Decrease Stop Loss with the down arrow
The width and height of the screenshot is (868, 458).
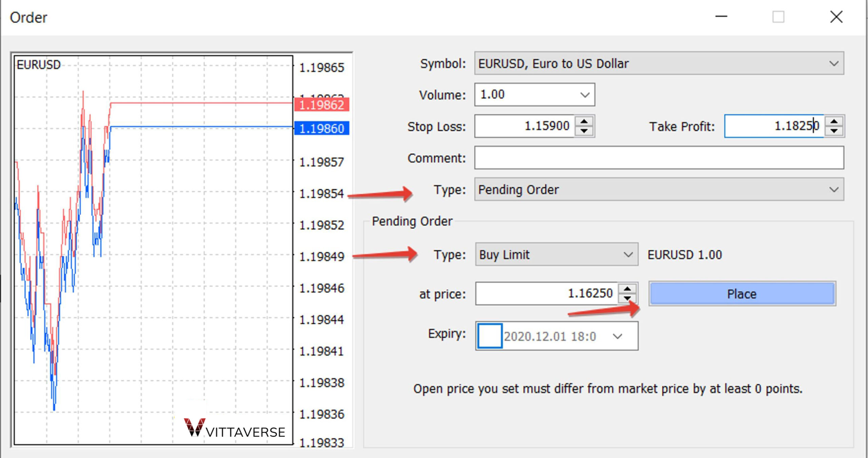(x=584, y=131)
